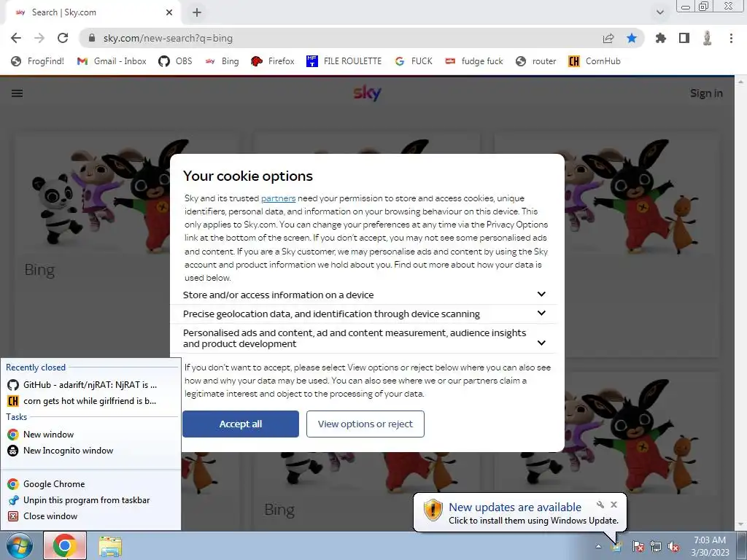747x560 pixels.
Task: Click the Accept all button
Action: 241,424
